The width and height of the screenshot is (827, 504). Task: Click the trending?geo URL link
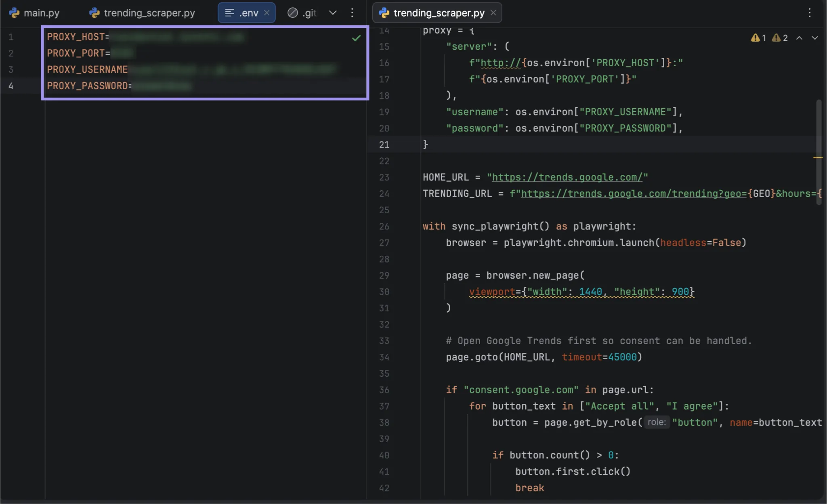(x=634, y=194)
